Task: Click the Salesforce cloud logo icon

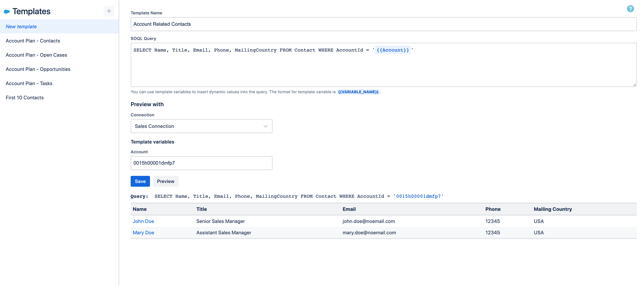Action: 7,12
